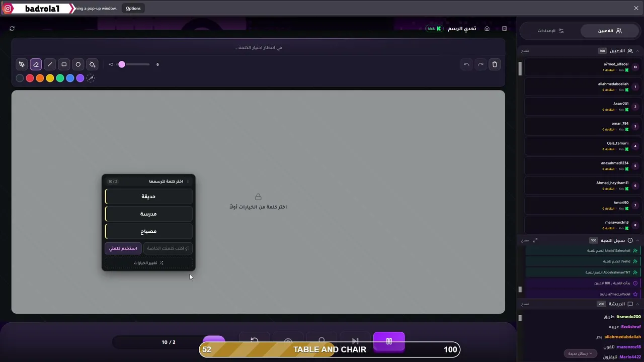Choose the word مدرسة to draw
The image size is (644, 362).
pyautogui.click(x=148, y=214)
